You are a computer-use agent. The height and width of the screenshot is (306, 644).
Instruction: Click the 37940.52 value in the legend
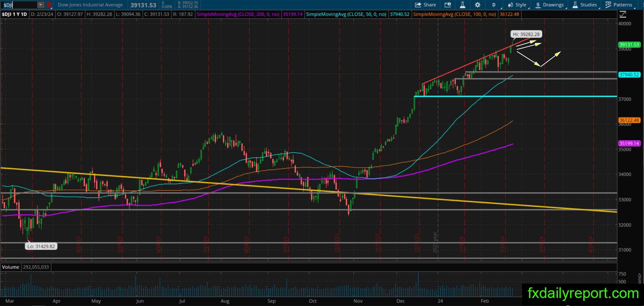pyautogui.click(x=400, y=14)
